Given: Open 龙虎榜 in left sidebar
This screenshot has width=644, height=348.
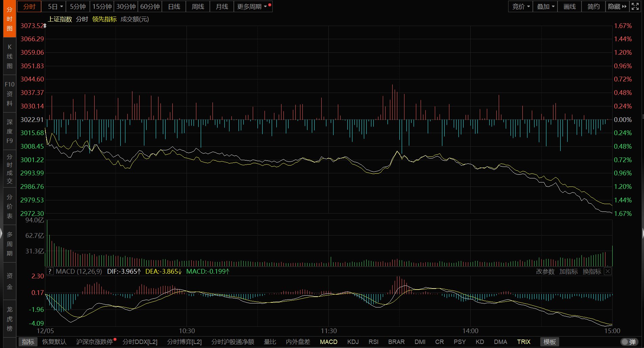Looking at the screenshot, I should pos(9,319).
